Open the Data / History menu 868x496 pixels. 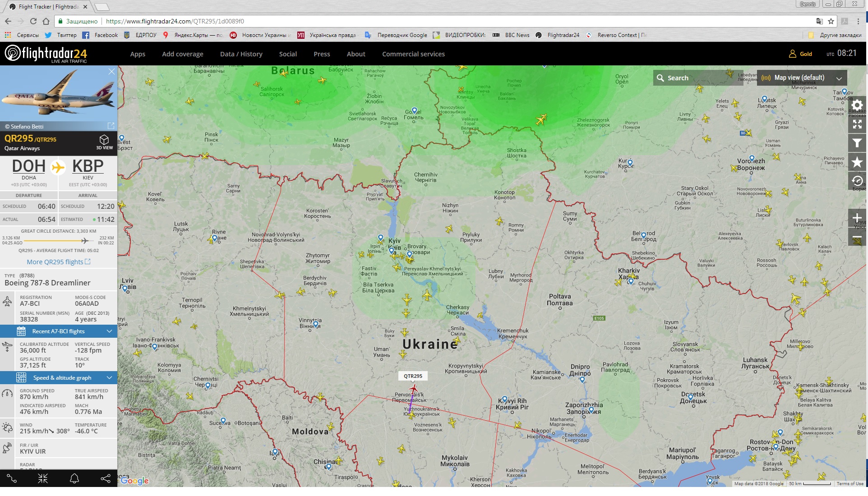point(241,54)
